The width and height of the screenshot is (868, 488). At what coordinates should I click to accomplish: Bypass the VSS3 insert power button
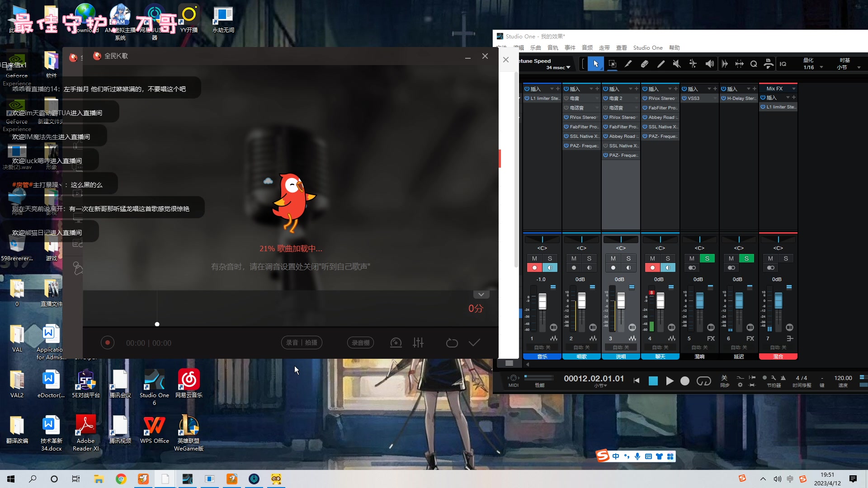684,98
